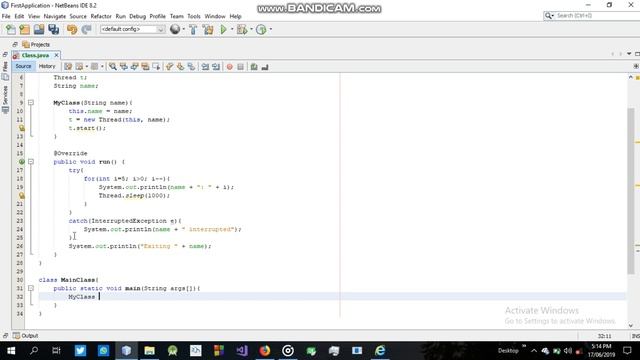Click the hint bulb on line 12
Image resolution: width=640 pixels, height=360 pixels.
(x=22, y=128)
